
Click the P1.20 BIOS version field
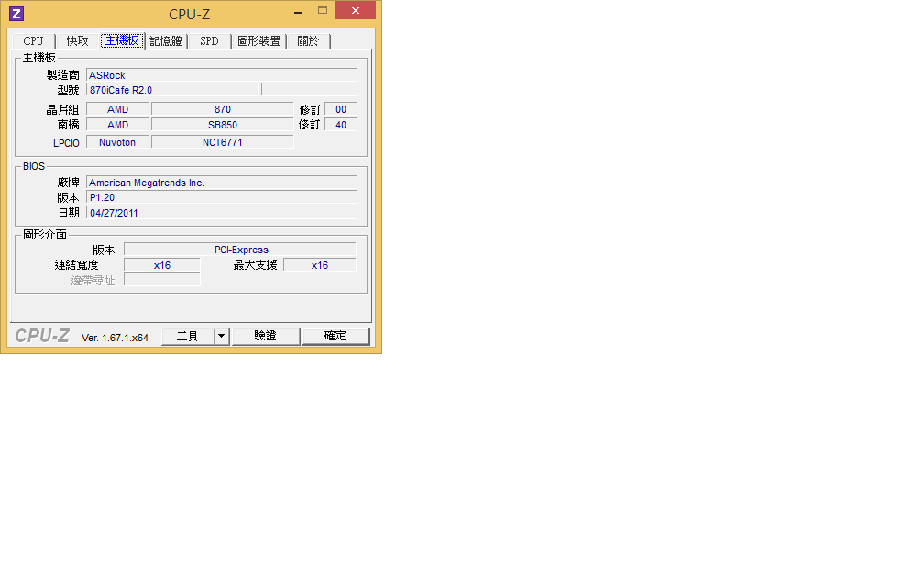[222, 197]
